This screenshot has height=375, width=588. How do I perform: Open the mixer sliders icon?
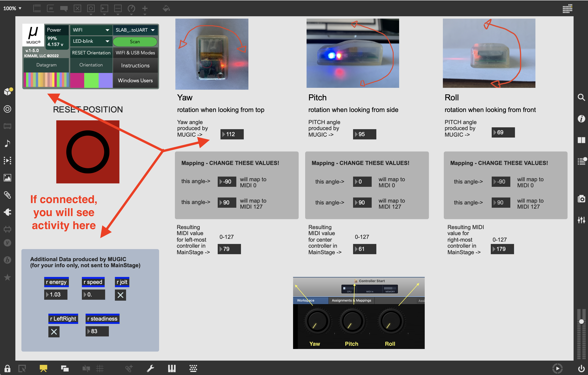(x=581, y=220)
